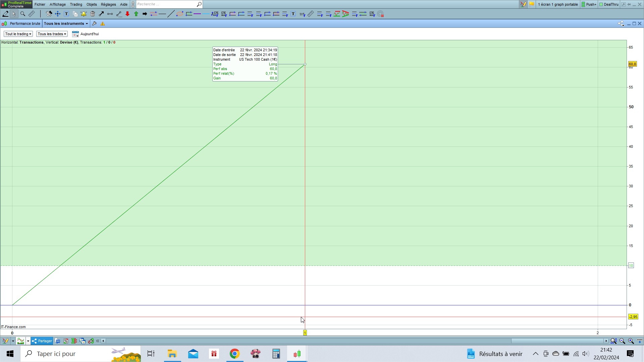The width and height of the screenshot is (644, 362).
Task: Toggle the cursor pointer mode
Action: point(14,14)
